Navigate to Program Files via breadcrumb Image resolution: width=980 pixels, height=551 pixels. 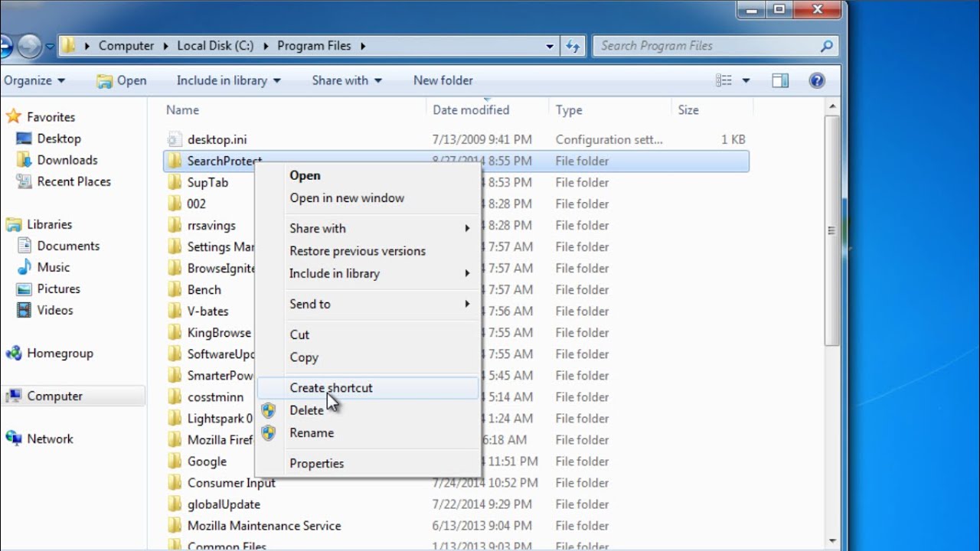pos(314,46)
